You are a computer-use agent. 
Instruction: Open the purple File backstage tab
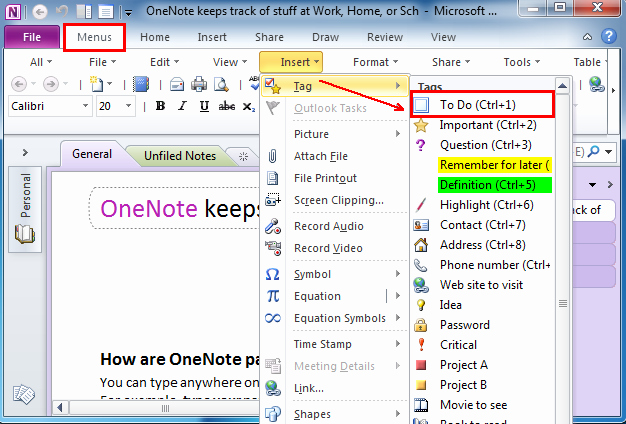(32, 37)
